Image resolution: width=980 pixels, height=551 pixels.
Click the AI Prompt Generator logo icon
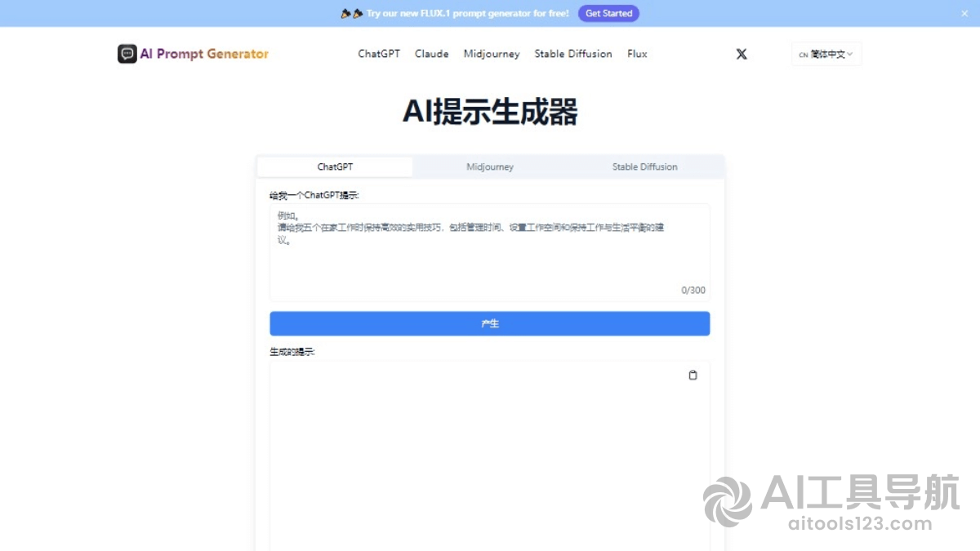click(x=127, y=54)
